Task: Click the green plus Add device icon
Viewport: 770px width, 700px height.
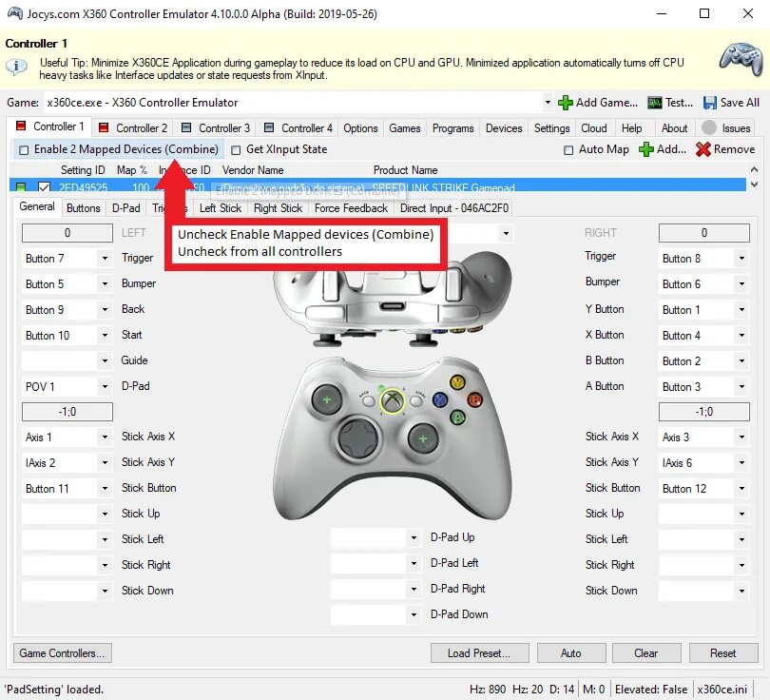Action: tap(646, 149)
